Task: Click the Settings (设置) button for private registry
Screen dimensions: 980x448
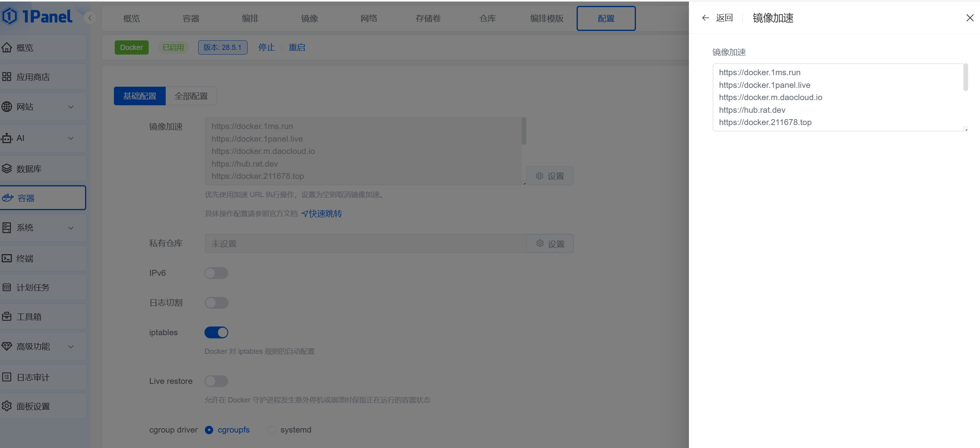Action: click(550, 244)
